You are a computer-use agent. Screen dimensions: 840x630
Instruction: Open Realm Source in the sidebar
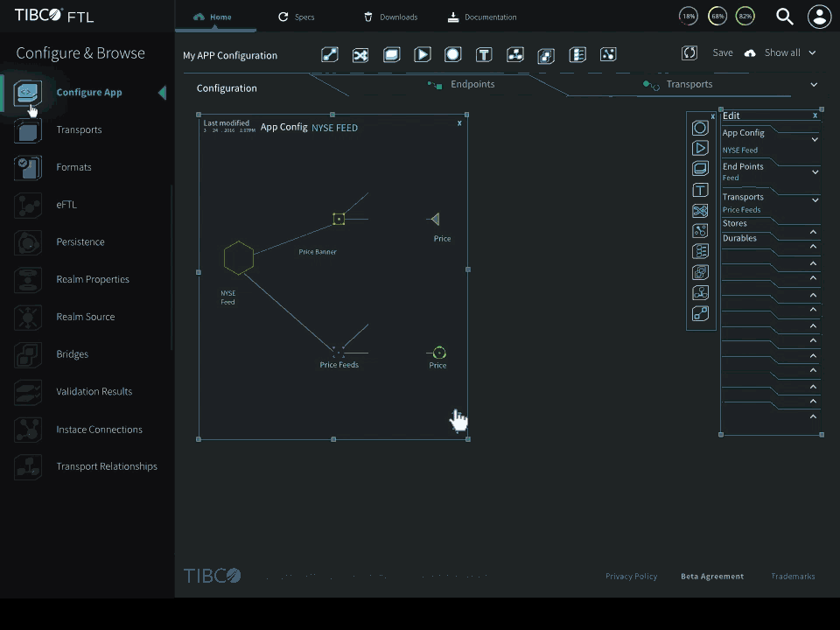coord(86,317)
